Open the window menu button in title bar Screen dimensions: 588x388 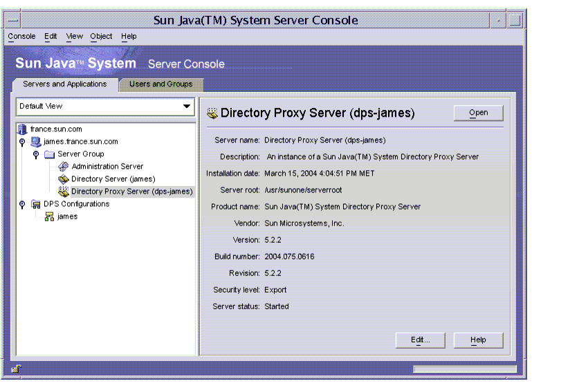click(x=12, y=20)
